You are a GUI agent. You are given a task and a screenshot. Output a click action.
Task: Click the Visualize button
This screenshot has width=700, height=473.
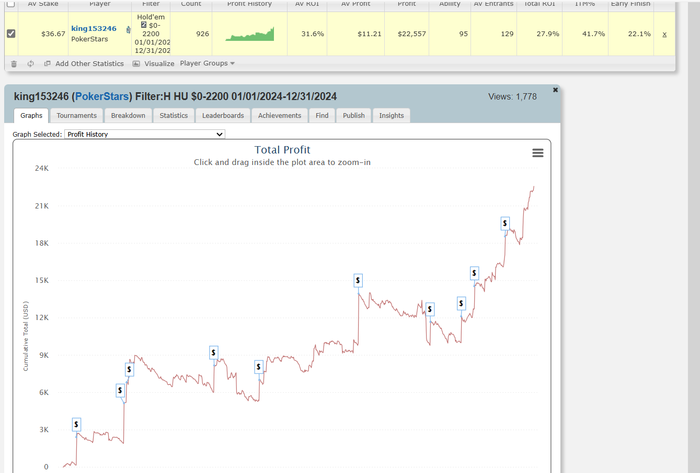(x=154, y=64)
